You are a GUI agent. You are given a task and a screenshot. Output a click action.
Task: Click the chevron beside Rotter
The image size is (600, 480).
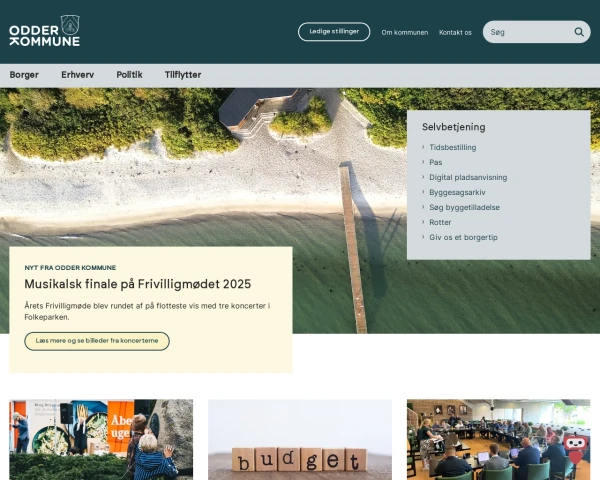(x=423, y=222)
